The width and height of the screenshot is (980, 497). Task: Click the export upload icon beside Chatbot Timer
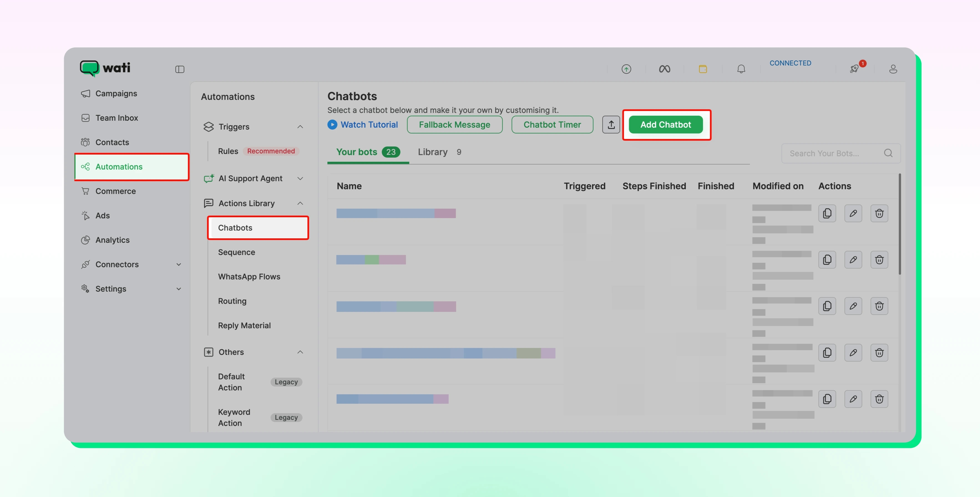point(611,124)
